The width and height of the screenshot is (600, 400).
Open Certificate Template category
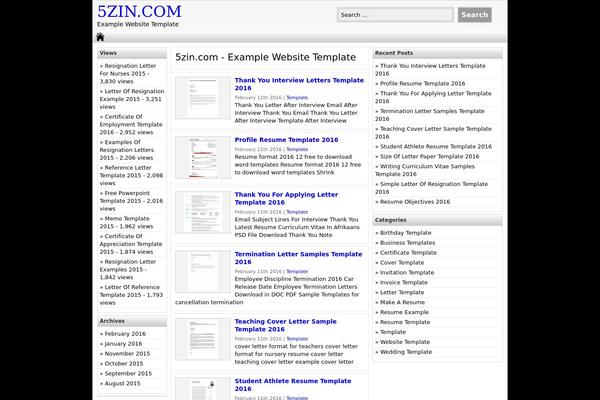pos(408,253)
